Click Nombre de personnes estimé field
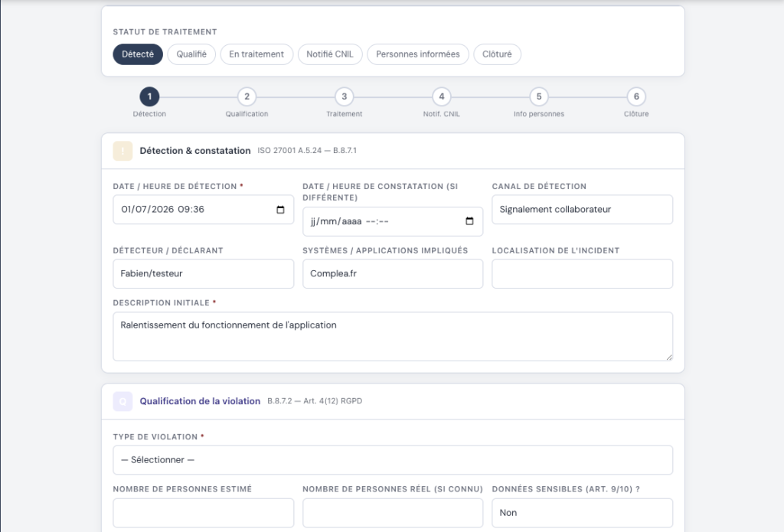The width and height of the screenshot is (784, 532). click(204, 513)
